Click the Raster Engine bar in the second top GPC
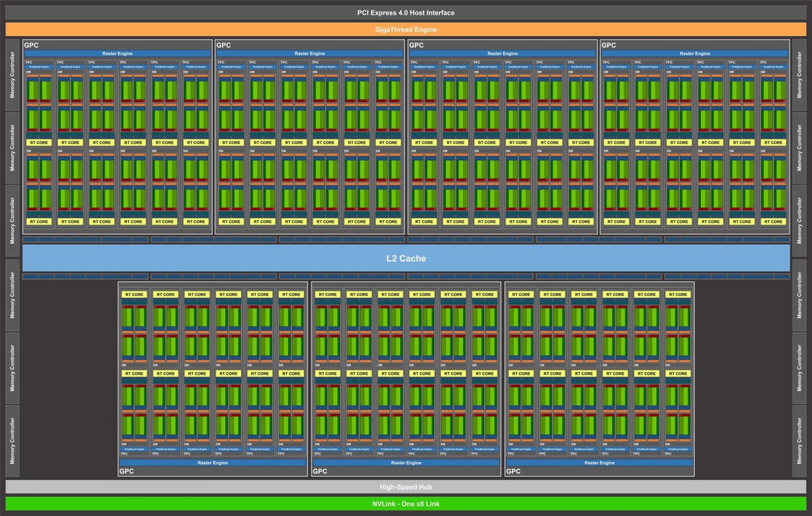The image size is (812, 516). coord(310,54)
